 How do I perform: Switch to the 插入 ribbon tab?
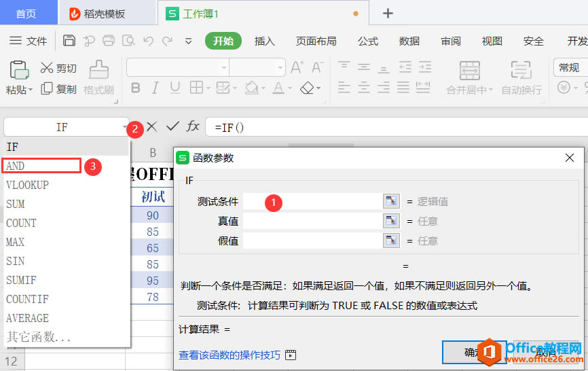click(264, 41)
